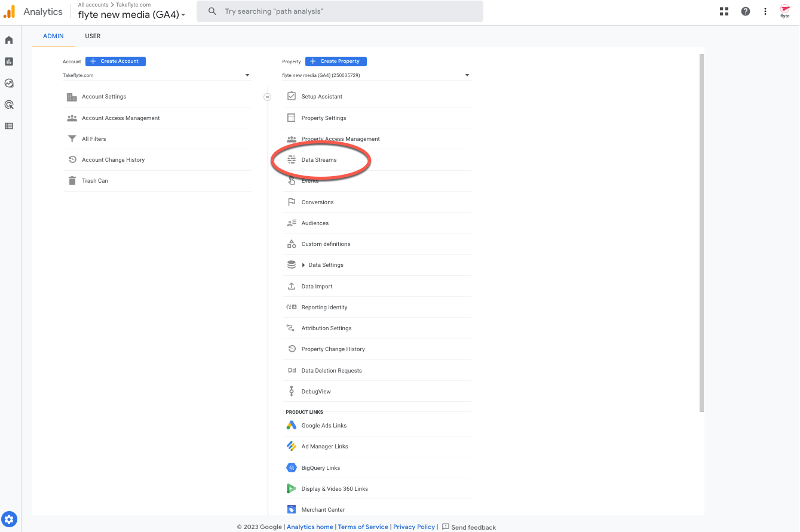Click the Admin gear icon
The height and width of the screenshot is (532, 800).
(8, 519)
